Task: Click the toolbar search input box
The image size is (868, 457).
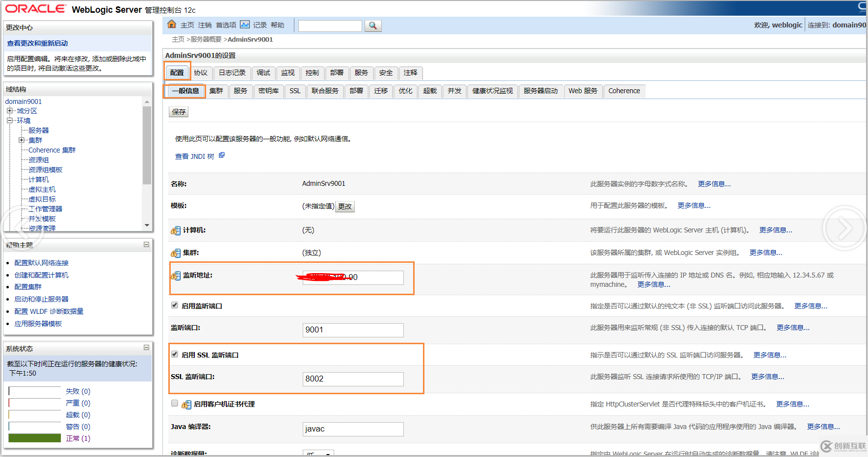Action: click(x=330, y=25)
